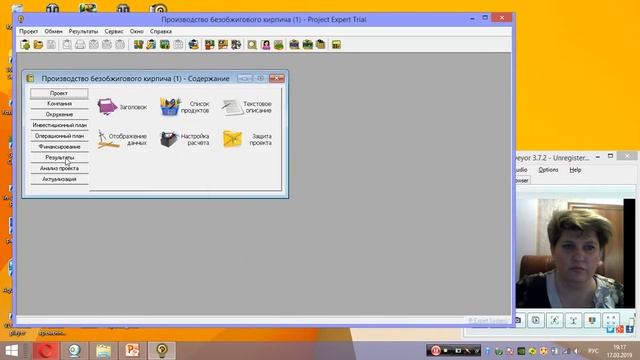Open Текстовое описание item
Viewport: 640px width, 360px height.
(247, 107)
